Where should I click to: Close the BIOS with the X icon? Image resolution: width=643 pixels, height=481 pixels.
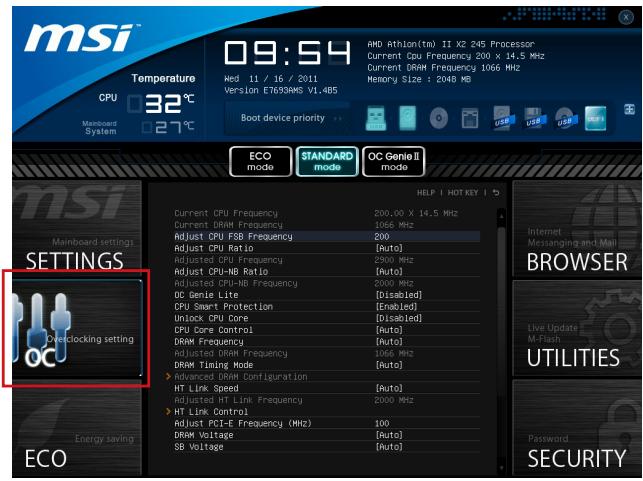(x=626, y=17)
